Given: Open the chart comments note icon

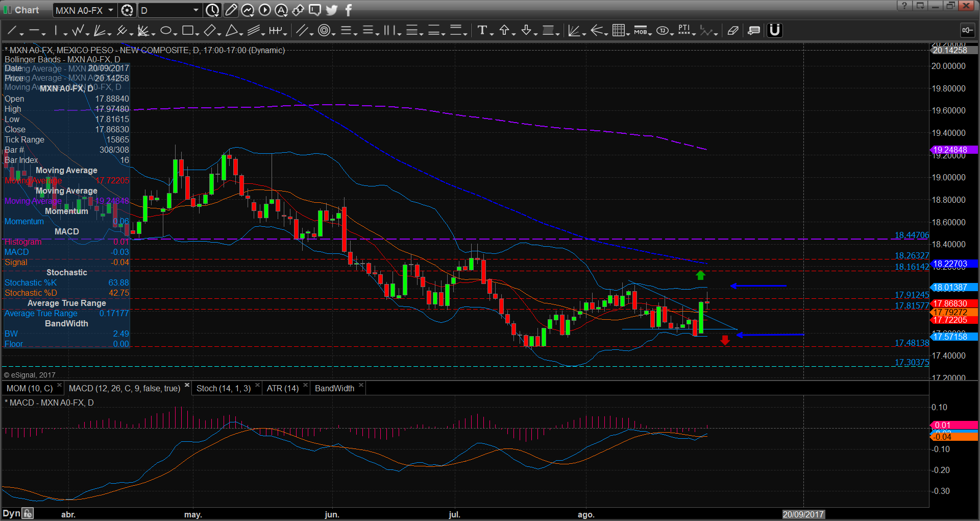Looking at the screenshot, I should coord(754,31).
